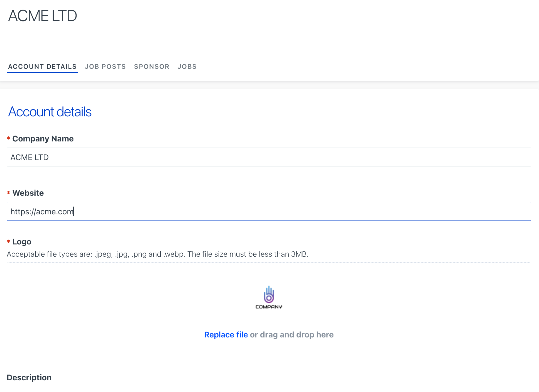Click empty area of logo upload dropzone
Image resolution: width=539 pixels, height=392 pixels.
click(x=111, y=306)
